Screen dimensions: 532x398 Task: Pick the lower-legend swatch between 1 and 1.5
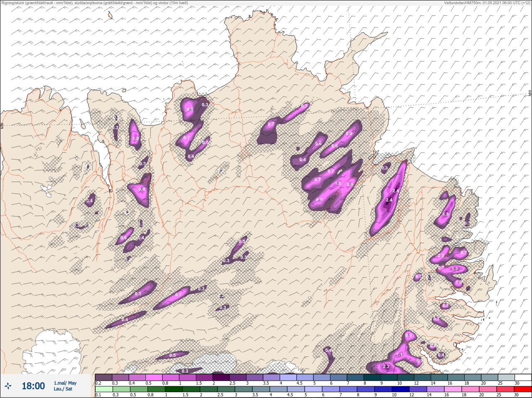click(175, 389)
